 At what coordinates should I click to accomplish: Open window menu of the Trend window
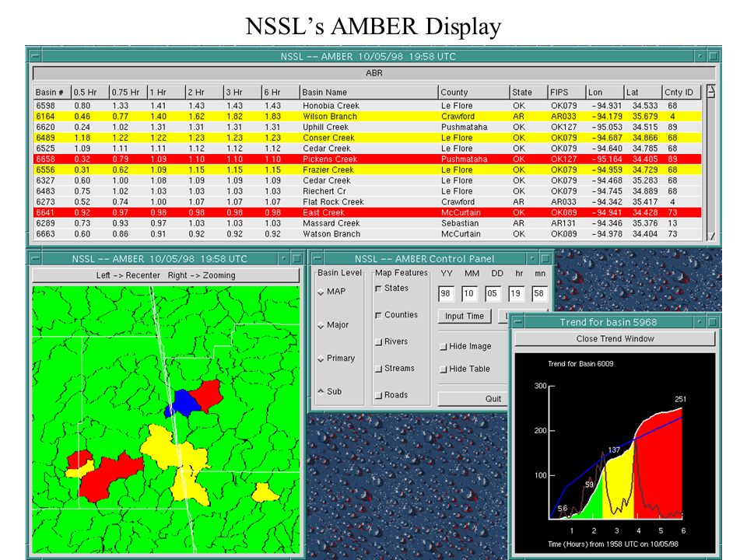click(x=518, y=322)
